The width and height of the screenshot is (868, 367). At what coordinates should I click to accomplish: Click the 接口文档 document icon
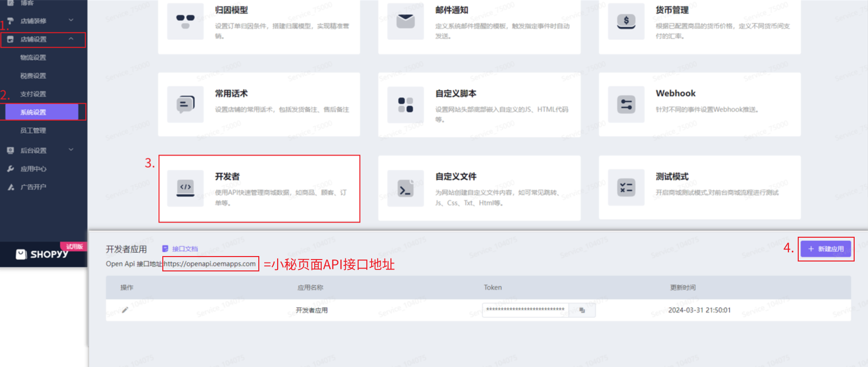tap(165, 249)
